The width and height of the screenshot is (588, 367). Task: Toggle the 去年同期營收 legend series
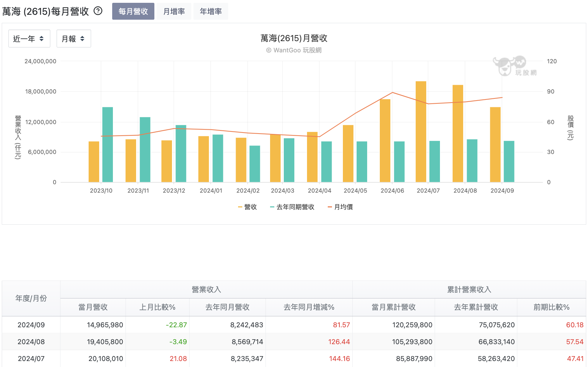point(292,207)
